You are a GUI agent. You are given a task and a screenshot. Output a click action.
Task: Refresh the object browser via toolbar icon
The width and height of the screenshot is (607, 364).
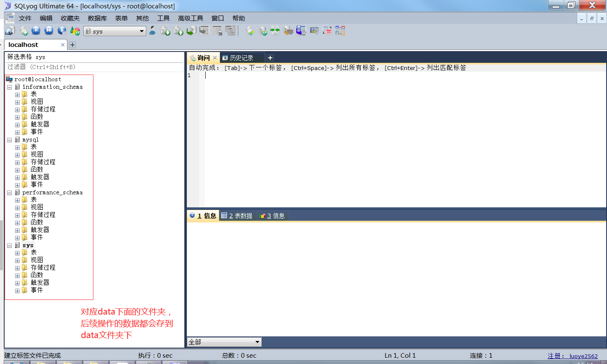click(x=75, y=31)
